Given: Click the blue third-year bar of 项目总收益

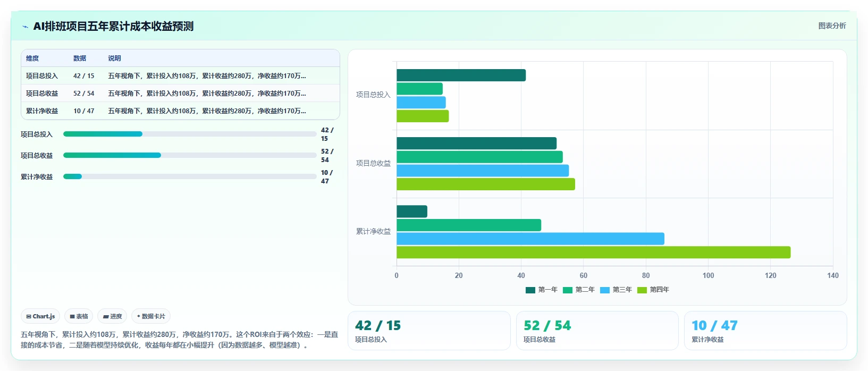Looking at the screenshot, I should (483, 171).
